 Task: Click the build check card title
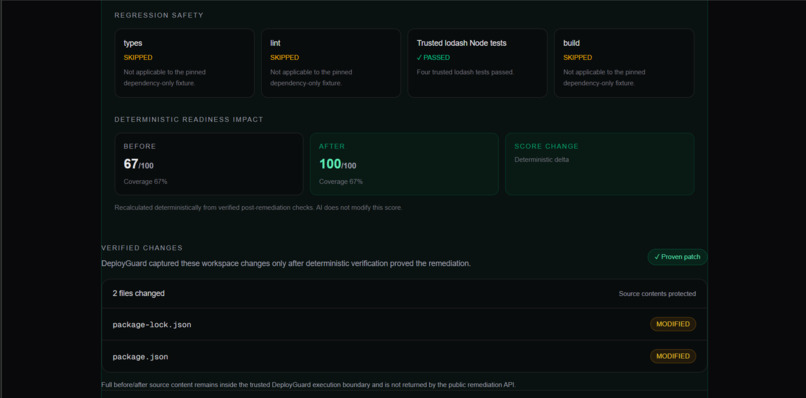click(x=571, y=43)
